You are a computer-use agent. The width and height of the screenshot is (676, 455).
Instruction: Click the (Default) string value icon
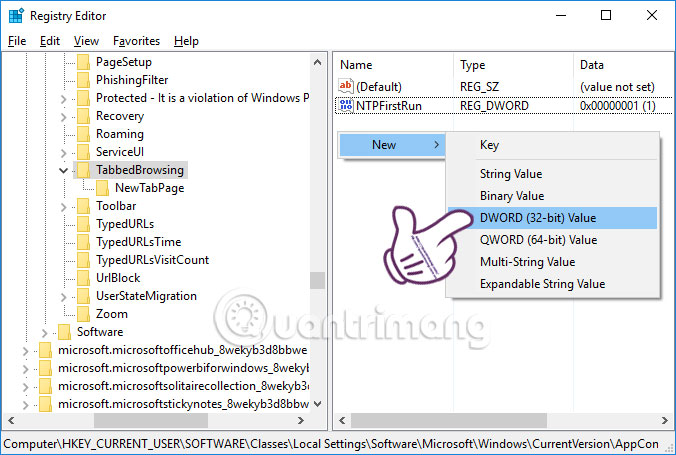(346, 86)
